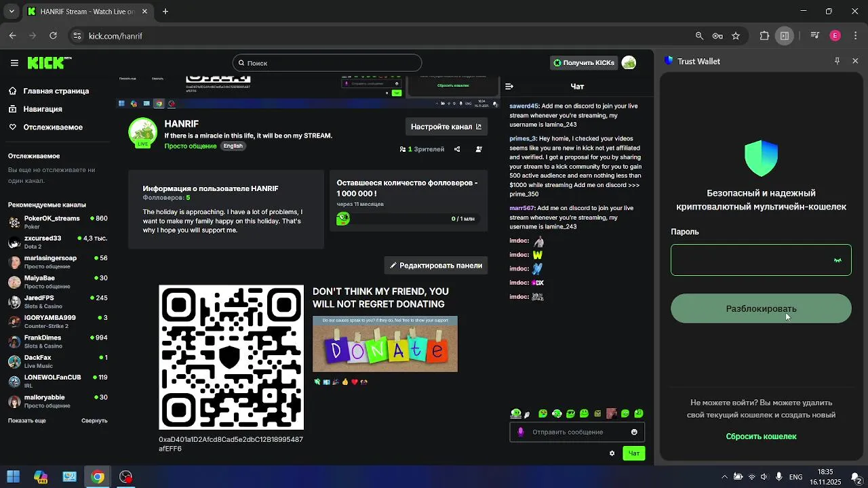868x488 pixels.
Task: Open zxcursed33 recommended channel
Action: click(x=58, y=242)
